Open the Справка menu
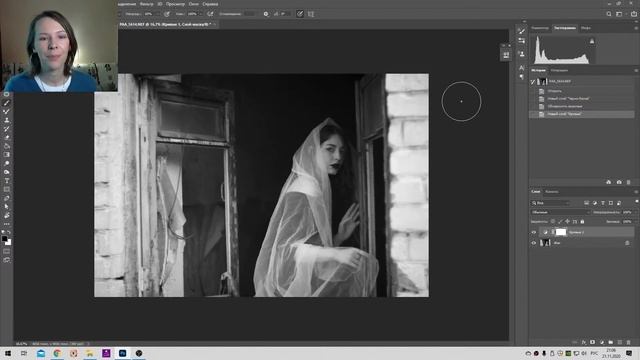The width and height of the screenshot is (640, 360). (x=210, y=4)
